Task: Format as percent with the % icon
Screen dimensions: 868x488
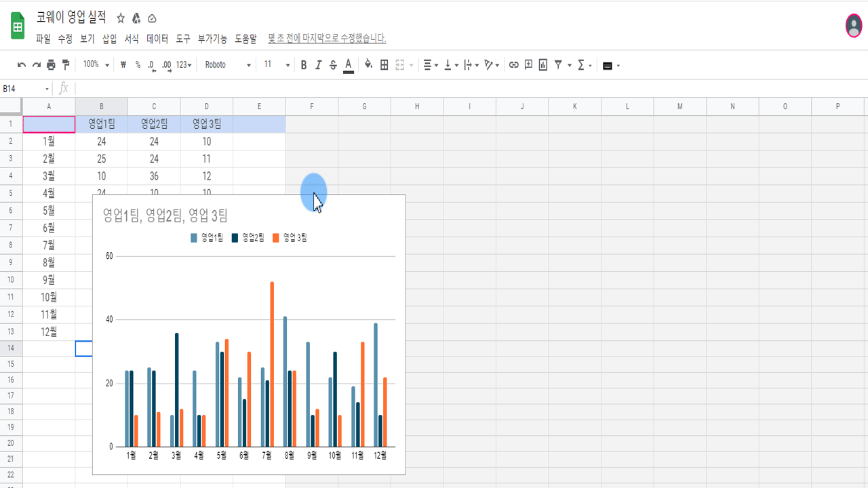Action: pyautogui.click(x=138, y=65)
